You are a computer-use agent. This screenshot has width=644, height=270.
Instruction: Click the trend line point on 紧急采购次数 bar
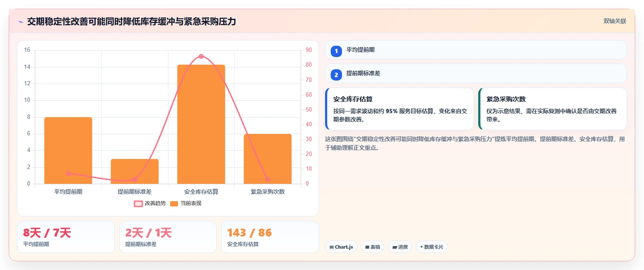268,179
